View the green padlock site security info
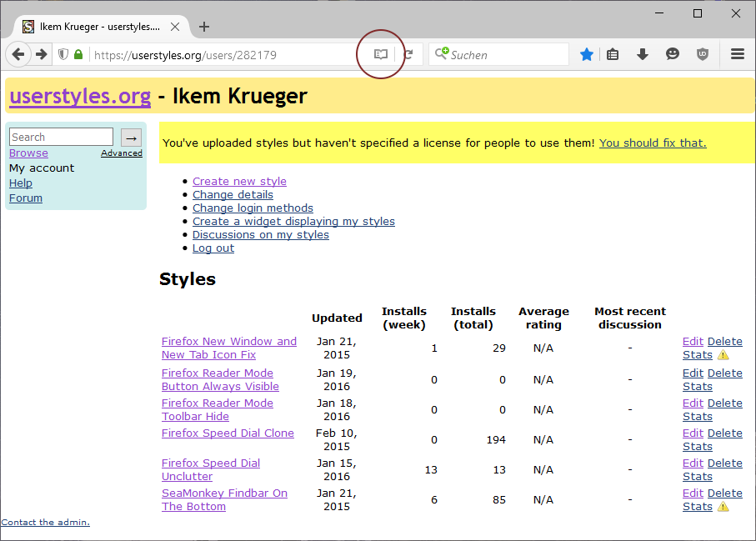The image size is (756, 541). (78, 54)
